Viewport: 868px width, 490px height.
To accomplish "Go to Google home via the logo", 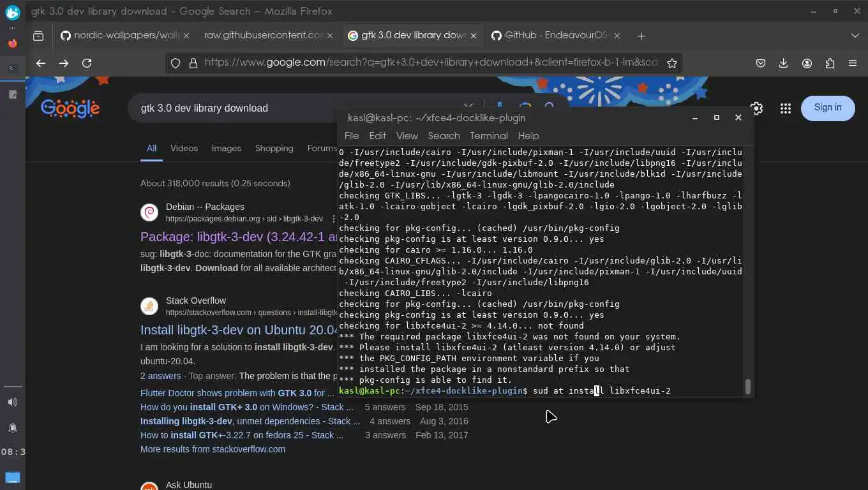I will pos(70,109).
